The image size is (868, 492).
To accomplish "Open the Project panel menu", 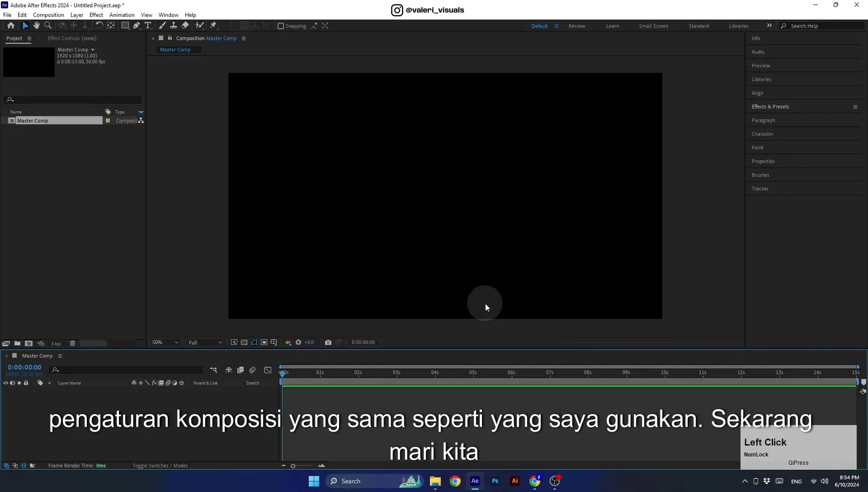I will (x=29, y=38).
